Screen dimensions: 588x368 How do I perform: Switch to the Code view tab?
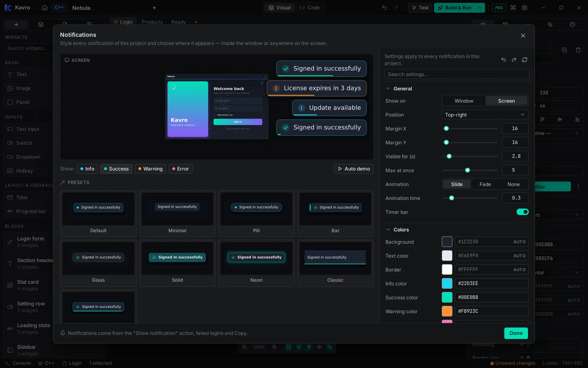[x=309, y=8]
